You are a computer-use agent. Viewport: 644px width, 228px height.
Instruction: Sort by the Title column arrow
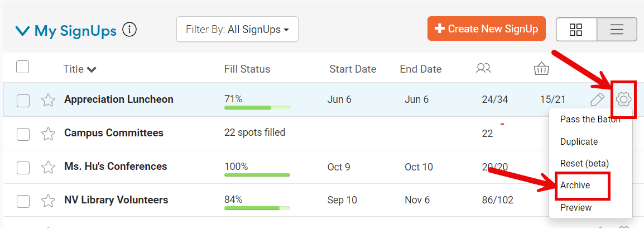click(92, 70)
